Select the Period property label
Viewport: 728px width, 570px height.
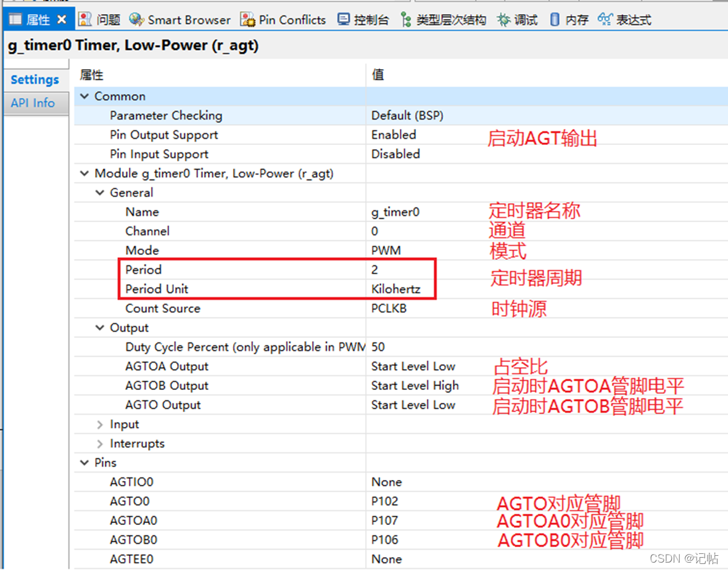(144, 270)
